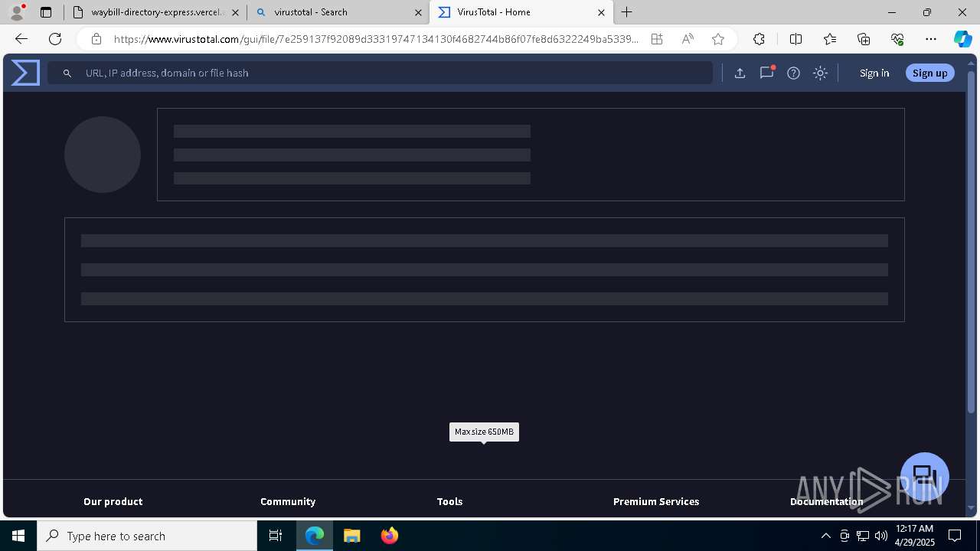Click the browser profile avatar

[x=16, y=12]
